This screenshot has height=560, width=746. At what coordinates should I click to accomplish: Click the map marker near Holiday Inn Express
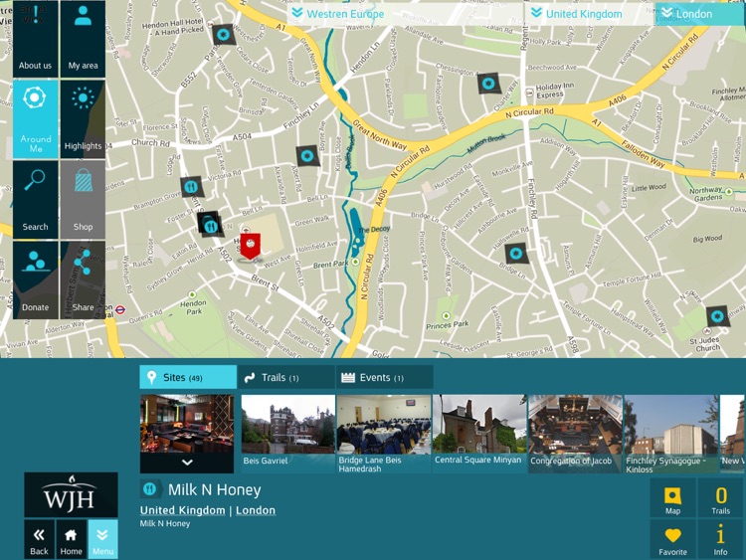488,84
